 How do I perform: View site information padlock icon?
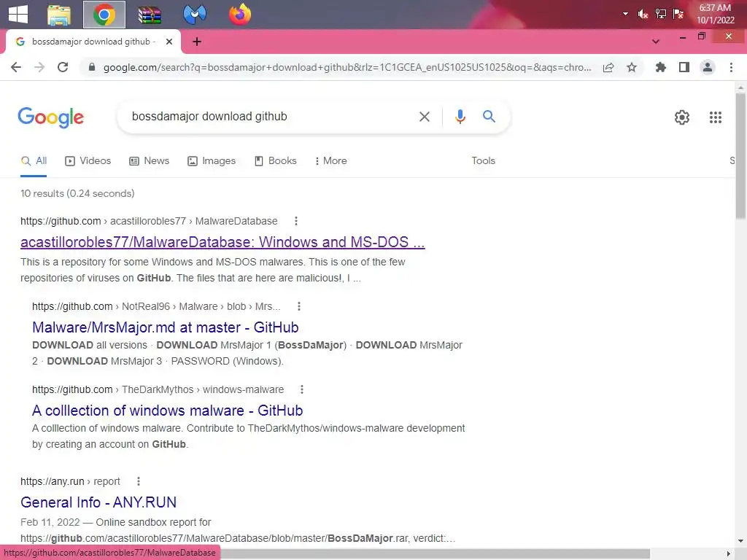coord(91,67)
